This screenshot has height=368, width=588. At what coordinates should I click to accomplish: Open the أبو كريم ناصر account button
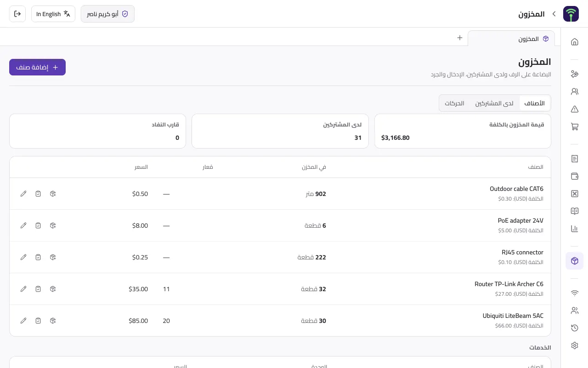(107, 14)
